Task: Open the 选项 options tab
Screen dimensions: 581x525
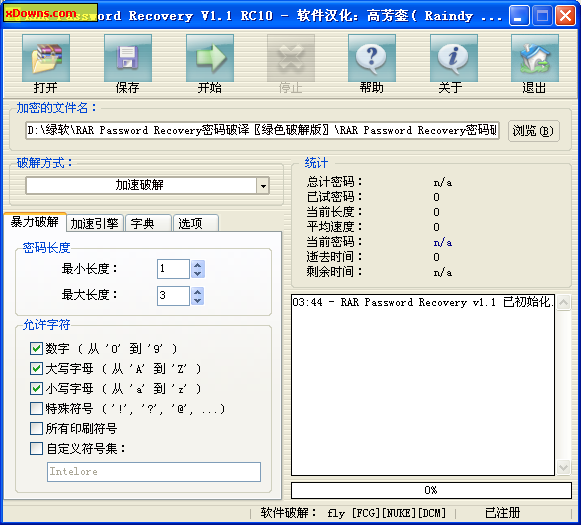Action: point(196,223)
